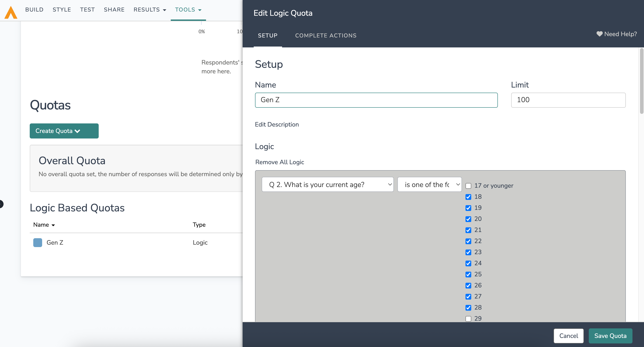Click the heart icon beside Need Help
Image resolution: width=644 pixels, height=347 pixels.
599,34
